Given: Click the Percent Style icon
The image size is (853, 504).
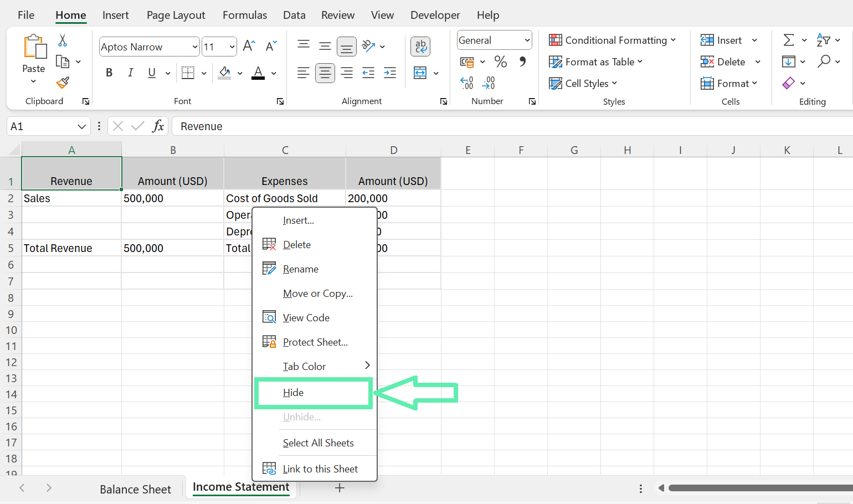Looking at the screenshot, I should (x=501, y=61).
